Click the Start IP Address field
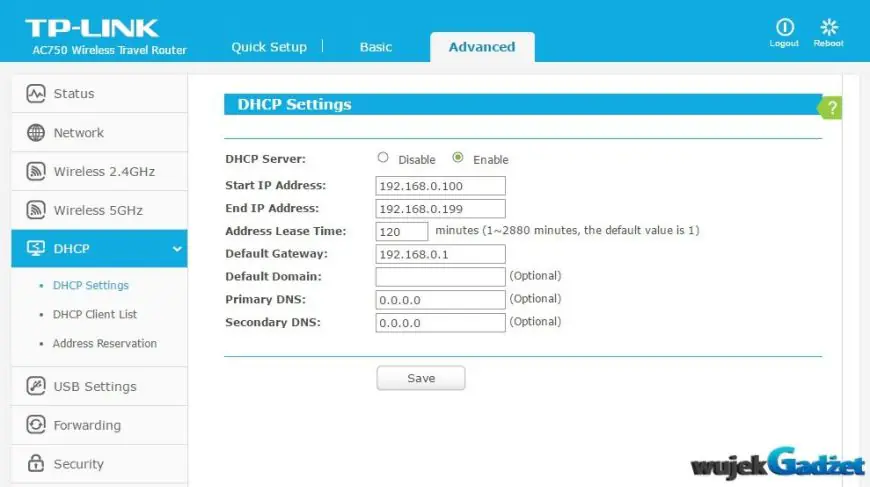The height and width of the screenshot is (487, 870). [x=441, y=186]
